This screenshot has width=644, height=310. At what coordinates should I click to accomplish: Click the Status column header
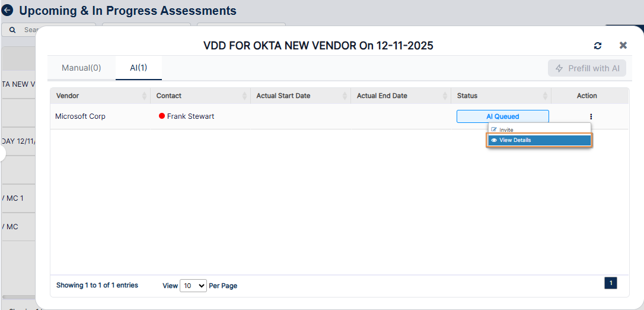click(501, 96)
